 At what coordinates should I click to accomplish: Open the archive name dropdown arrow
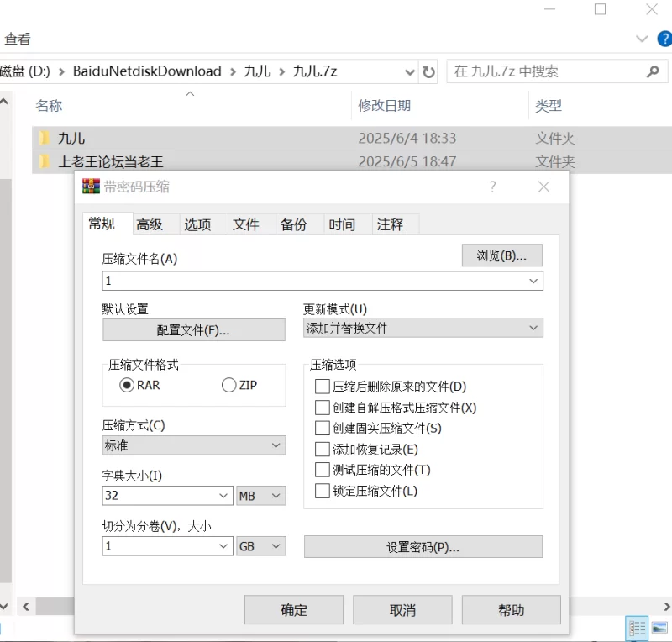click(x=533, y=281)
